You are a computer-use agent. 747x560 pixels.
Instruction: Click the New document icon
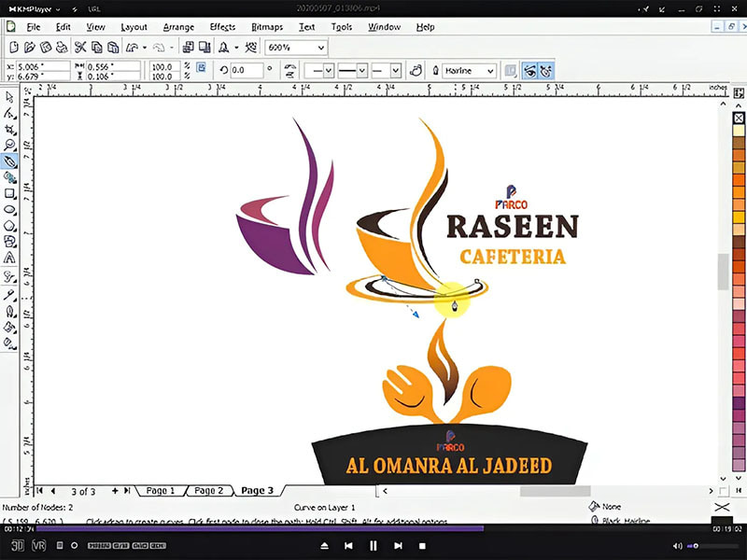click(x=14, y=47)
